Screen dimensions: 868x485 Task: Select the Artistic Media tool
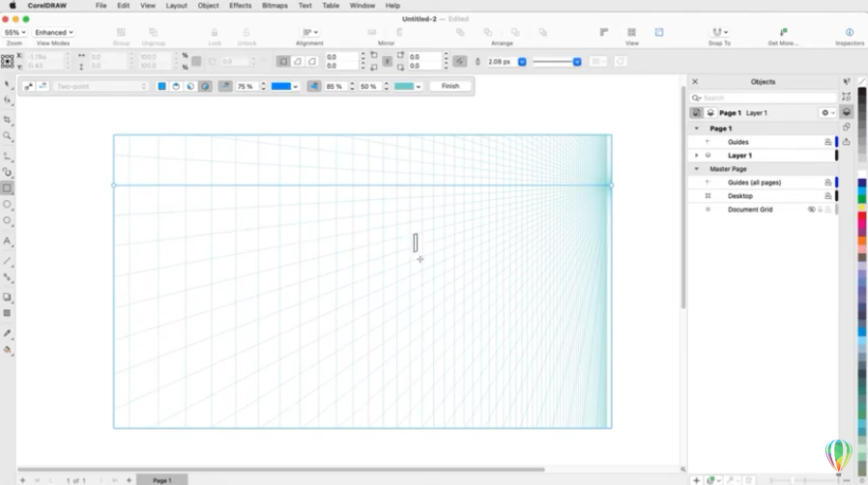[7, 172]
